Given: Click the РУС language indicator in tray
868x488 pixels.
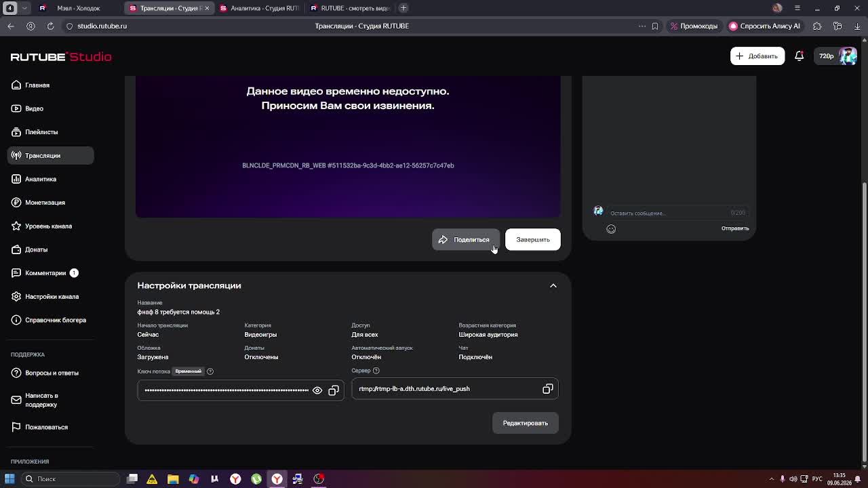Looking at the screenshot, I should (818, 479).
